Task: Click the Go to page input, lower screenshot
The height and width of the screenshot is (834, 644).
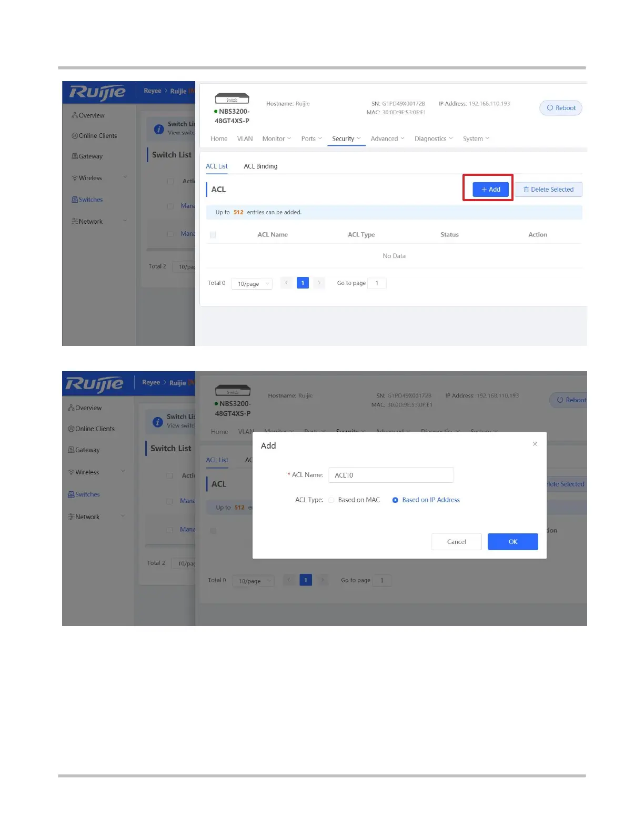Action: coord(382,580)
